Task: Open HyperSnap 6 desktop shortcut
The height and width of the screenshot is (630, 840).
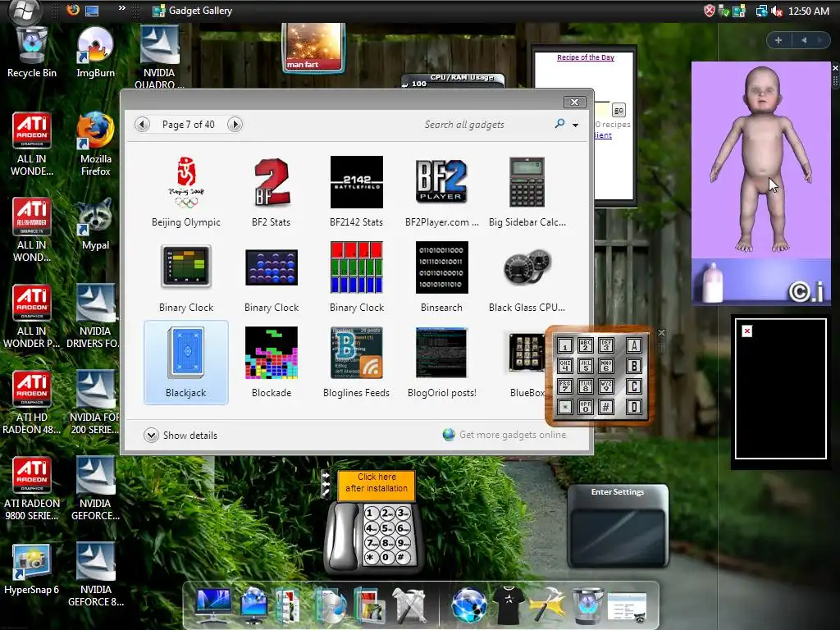Action: coord(32,569)
